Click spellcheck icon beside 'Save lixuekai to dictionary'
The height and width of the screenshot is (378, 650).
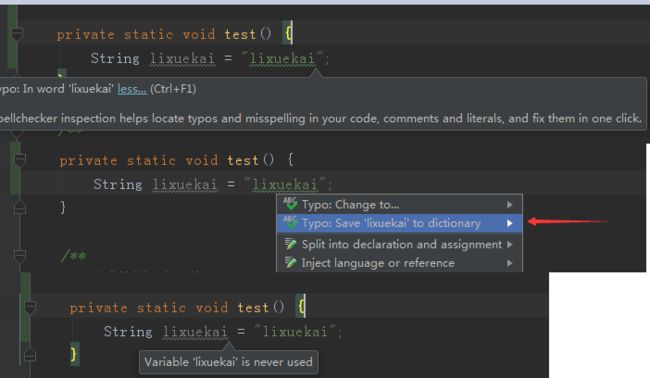coord(290,223)
